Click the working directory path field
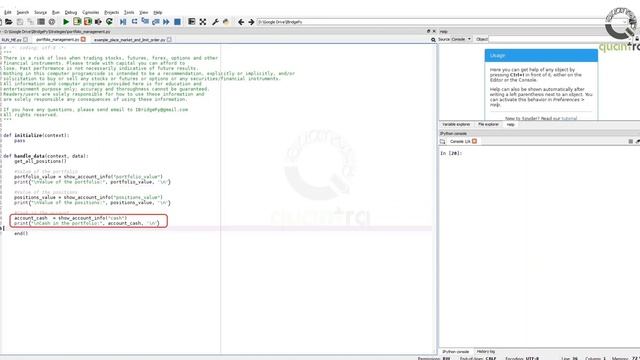Screen dimensions: 640x360 tap(442, 22)
